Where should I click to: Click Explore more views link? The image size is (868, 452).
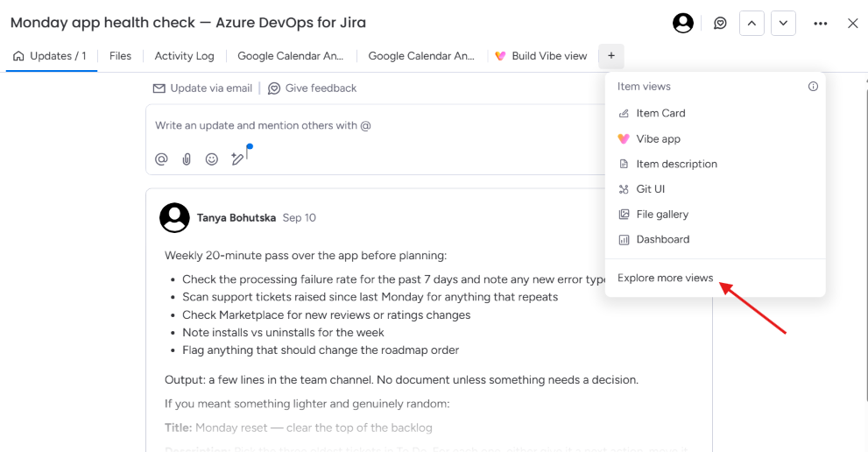click(x=665, y=278)
